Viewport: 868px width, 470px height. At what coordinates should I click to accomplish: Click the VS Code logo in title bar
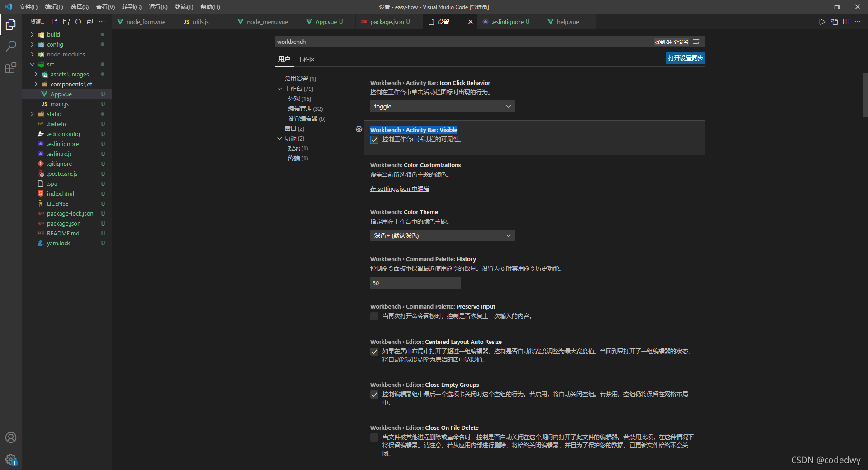point(8,7)
